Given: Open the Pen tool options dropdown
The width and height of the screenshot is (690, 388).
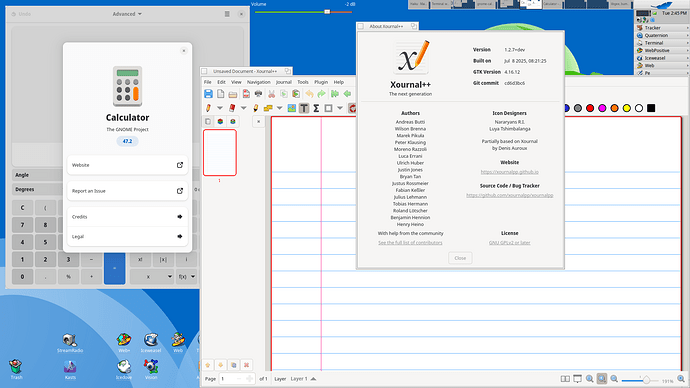Looking at the screenshot, I should [220, 108].
